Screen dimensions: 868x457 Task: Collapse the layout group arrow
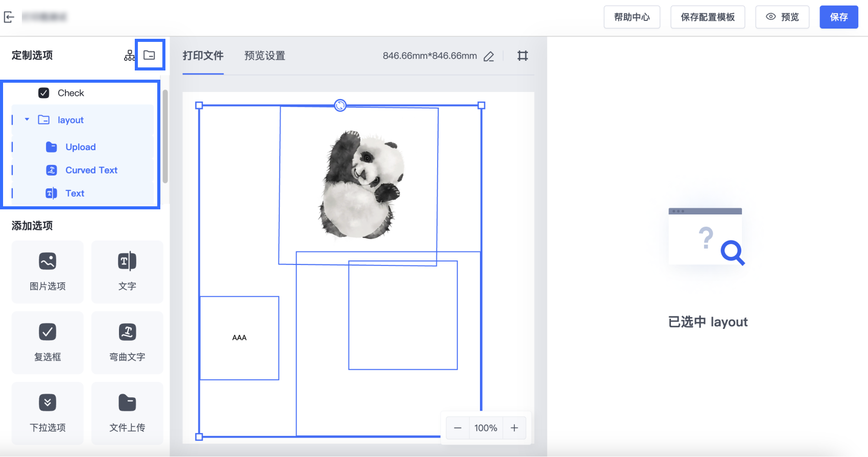pyautogui.click(x=27, y=119)
